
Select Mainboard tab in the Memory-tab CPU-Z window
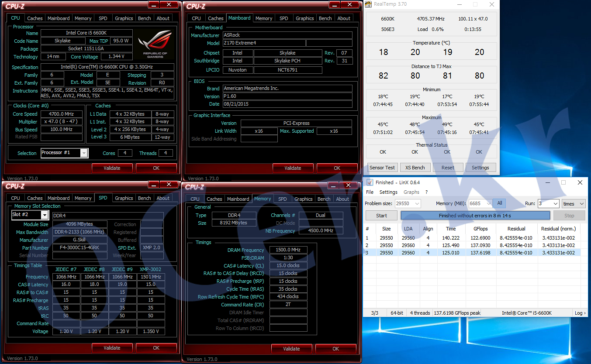point(238,199)
